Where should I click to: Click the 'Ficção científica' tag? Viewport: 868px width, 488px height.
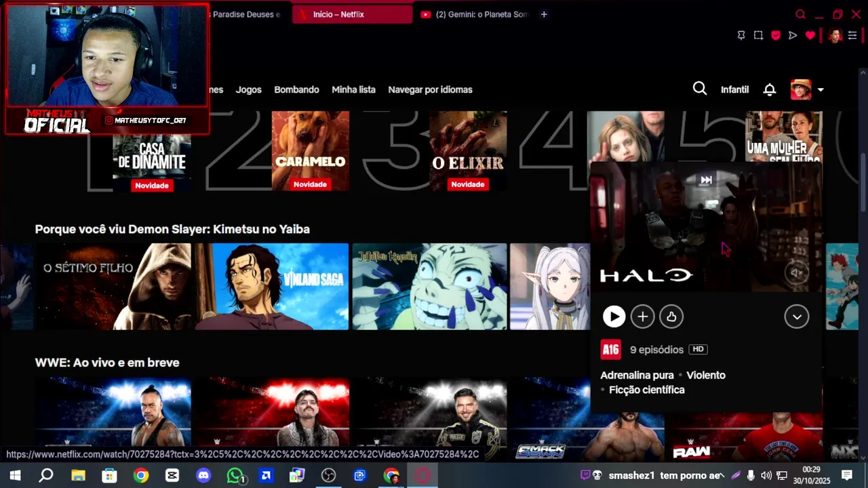coord(647,390)
